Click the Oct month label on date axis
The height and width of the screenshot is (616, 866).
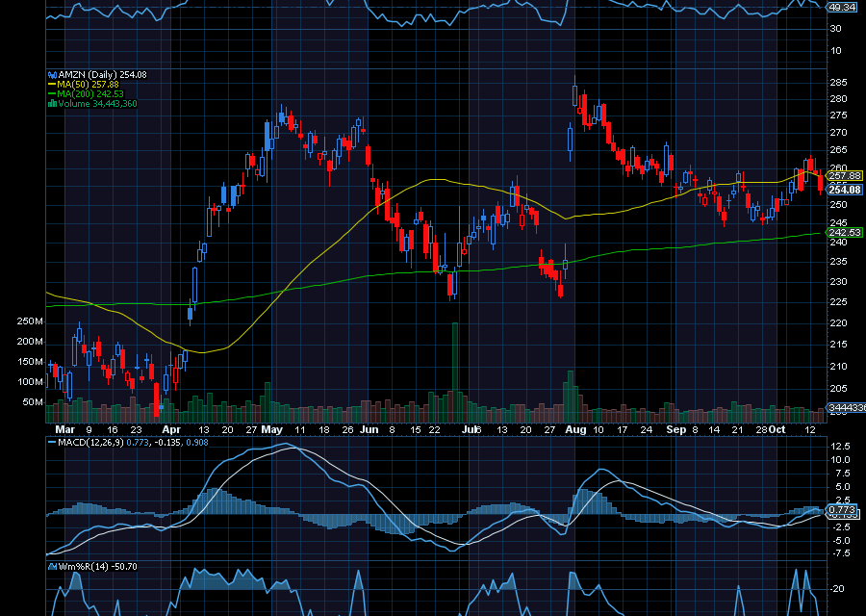(777, 430)
